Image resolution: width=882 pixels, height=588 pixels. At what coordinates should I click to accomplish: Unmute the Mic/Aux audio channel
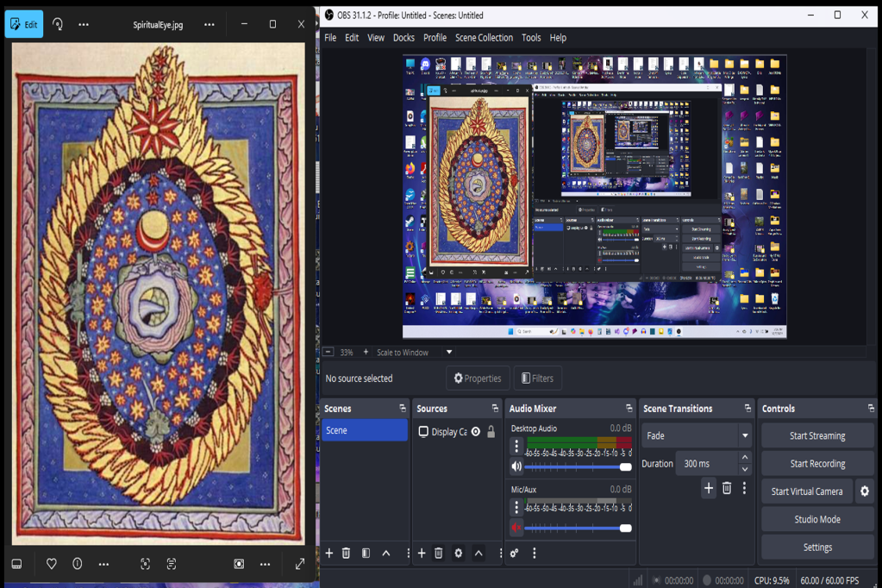[516, 528]
